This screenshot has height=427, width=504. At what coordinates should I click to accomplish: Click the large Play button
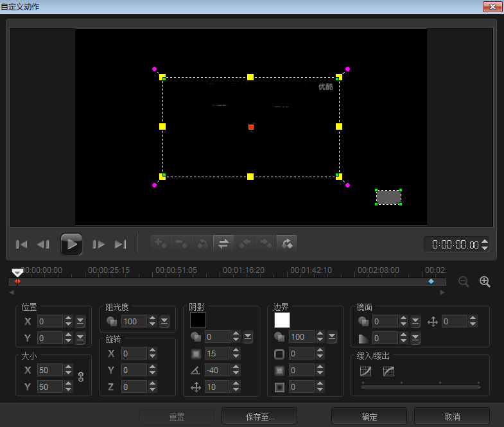tap(71, 245)
